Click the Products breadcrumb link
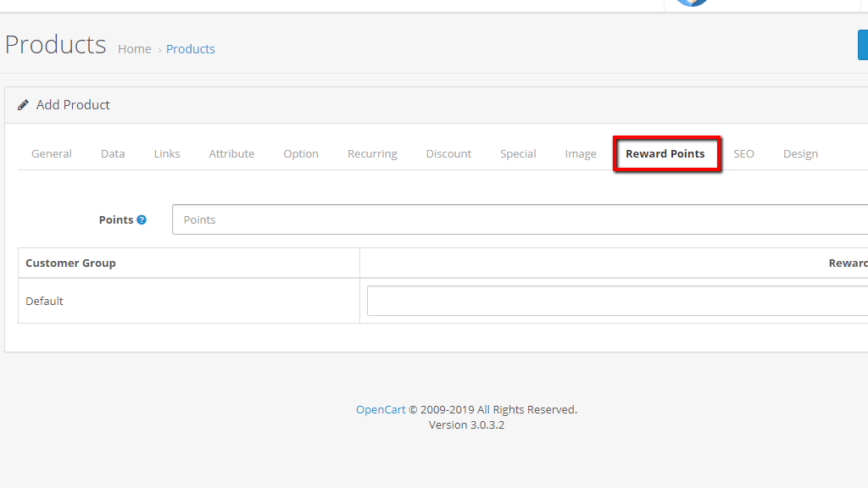The width and height of the screenshot is (868, 488). [x=191, y=49]
